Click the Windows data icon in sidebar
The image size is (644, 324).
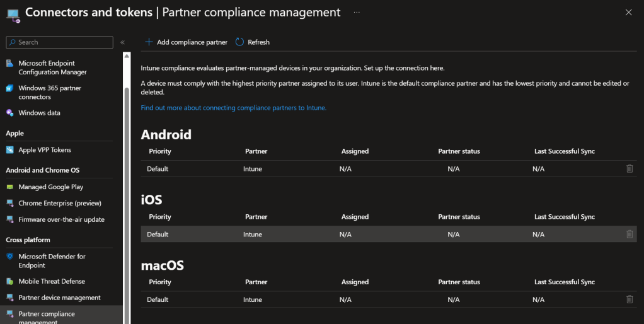[10, 113]
